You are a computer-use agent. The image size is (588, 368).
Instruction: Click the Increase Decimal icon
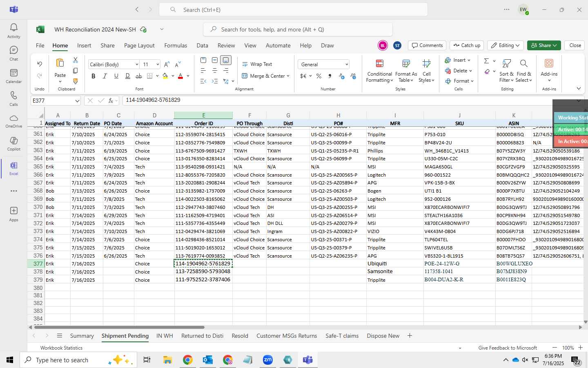pyautogui.click(x=342, y=76)
